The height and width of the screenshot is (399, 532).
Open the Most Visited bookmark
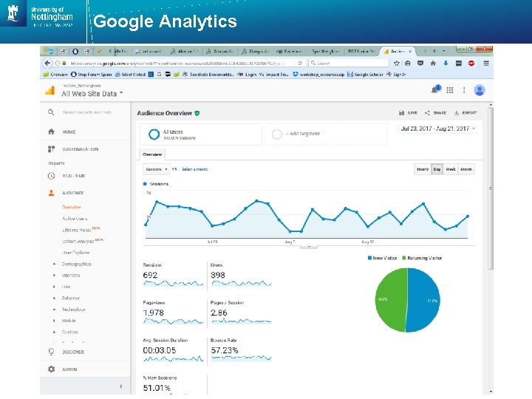coord(130,75)
